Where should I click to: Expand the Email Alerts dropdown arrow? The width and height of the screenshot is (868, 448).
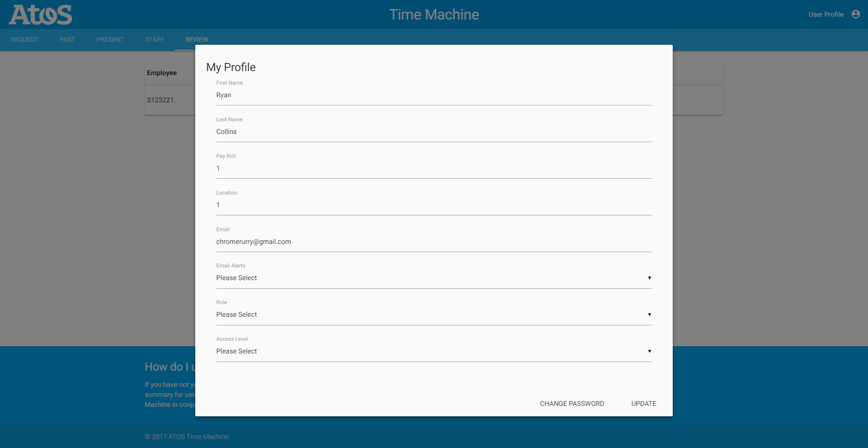coord(649,278)
